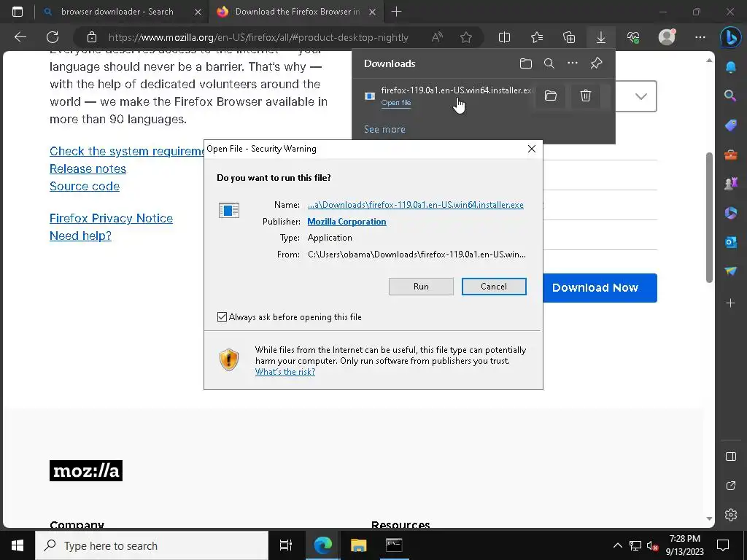Open the sidebar search magnifier

click(730, 96)
